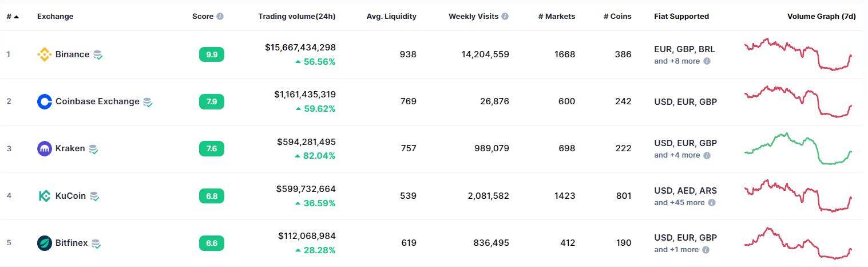Click info icon beside Score header
The height and width of the screenshot is (267, 868).
coord(220,17)
